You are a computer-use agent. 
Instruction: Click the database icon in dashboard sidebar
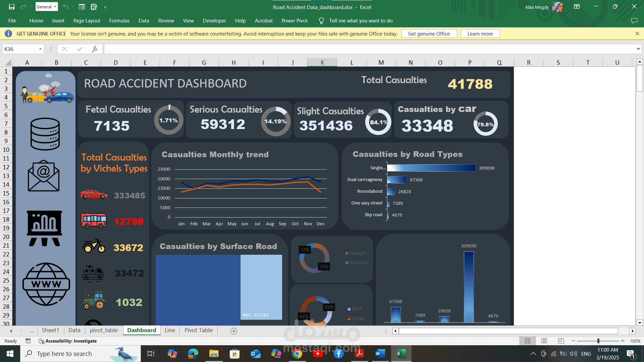[45, 134]
